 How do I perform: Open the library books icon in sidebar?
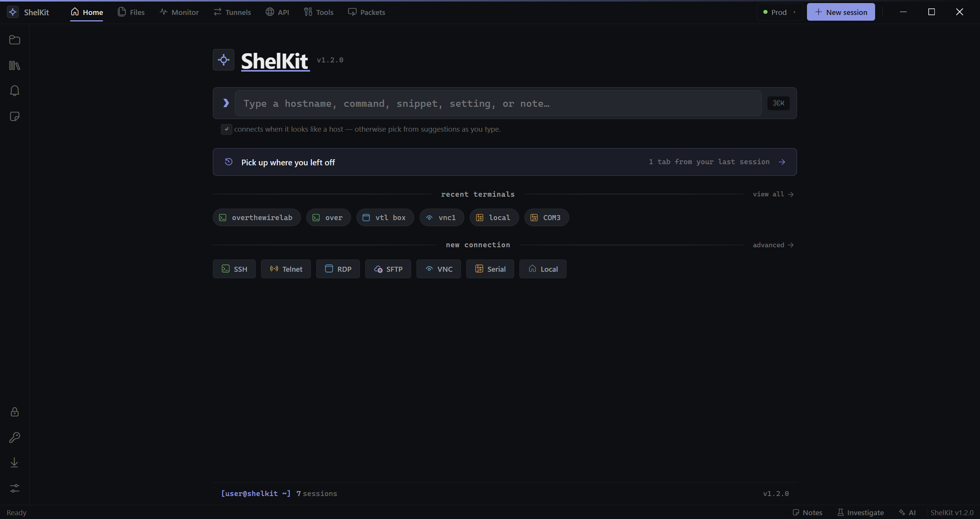pyautogui.click(x=15, y=65)
